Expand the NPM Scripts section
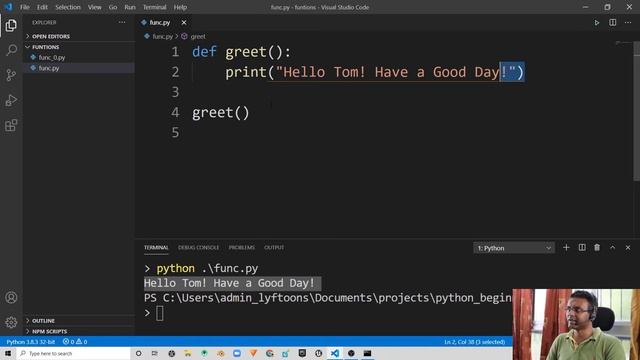 49,331
